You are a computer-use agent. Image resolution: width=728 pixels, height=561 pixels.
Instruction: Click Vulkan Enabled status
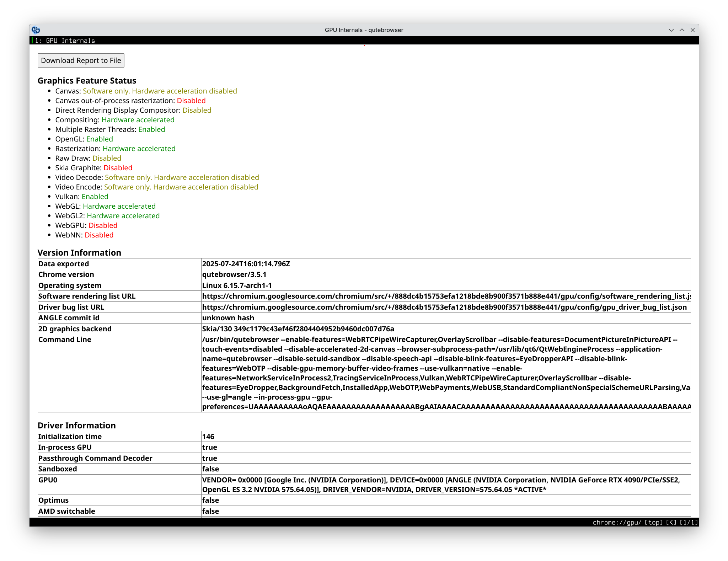[x=95, y=197]
